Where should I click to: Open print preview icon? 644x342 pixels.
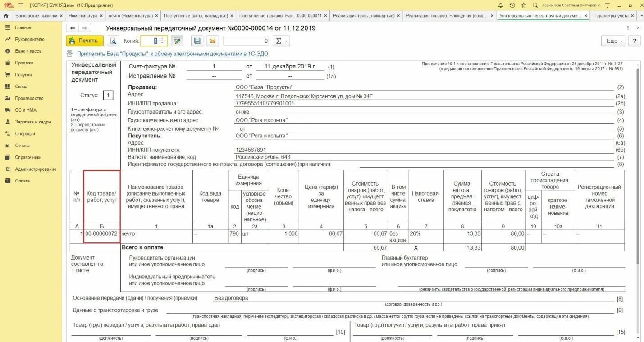(113, 41)
